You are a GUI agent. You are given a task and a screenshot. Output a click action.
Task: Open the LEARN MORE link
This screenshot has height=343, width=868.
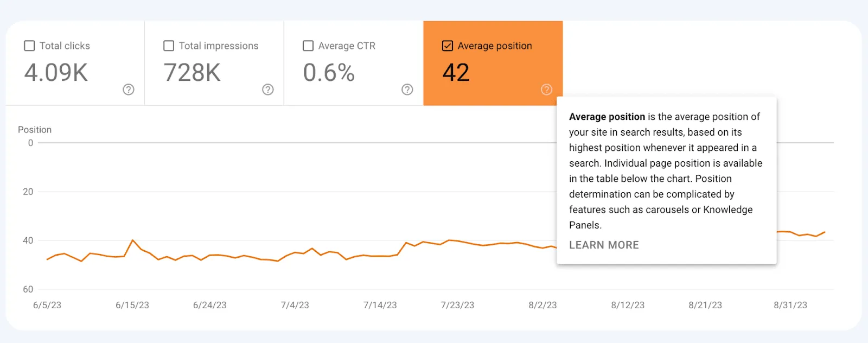604,245
